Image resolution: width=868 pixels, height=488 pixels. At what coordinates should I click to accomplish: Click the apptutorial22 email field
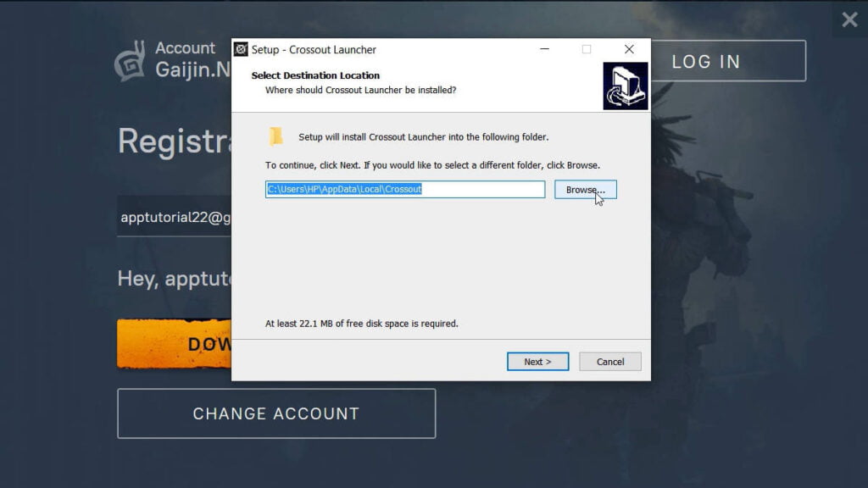pyautogui.click(x=175, y=218)
